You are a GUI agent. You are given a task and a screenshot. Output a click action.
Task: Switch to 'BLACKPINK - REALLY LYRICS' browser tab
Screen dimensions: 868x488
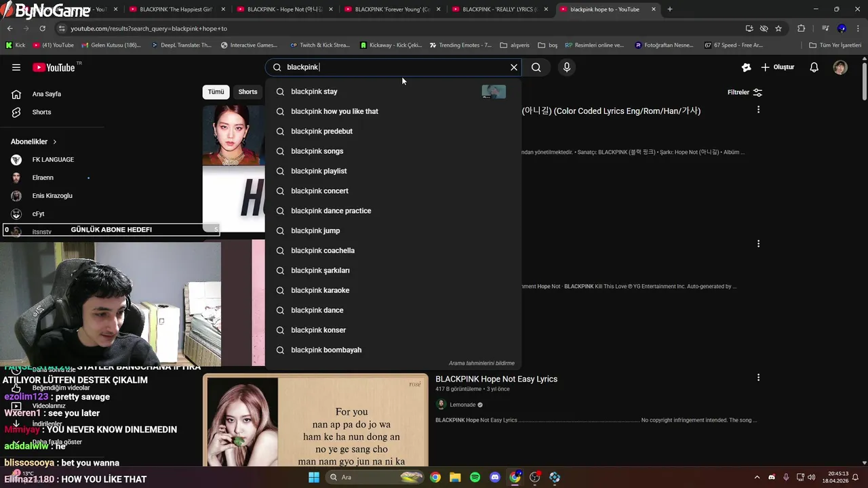click(x=498, y=9)
